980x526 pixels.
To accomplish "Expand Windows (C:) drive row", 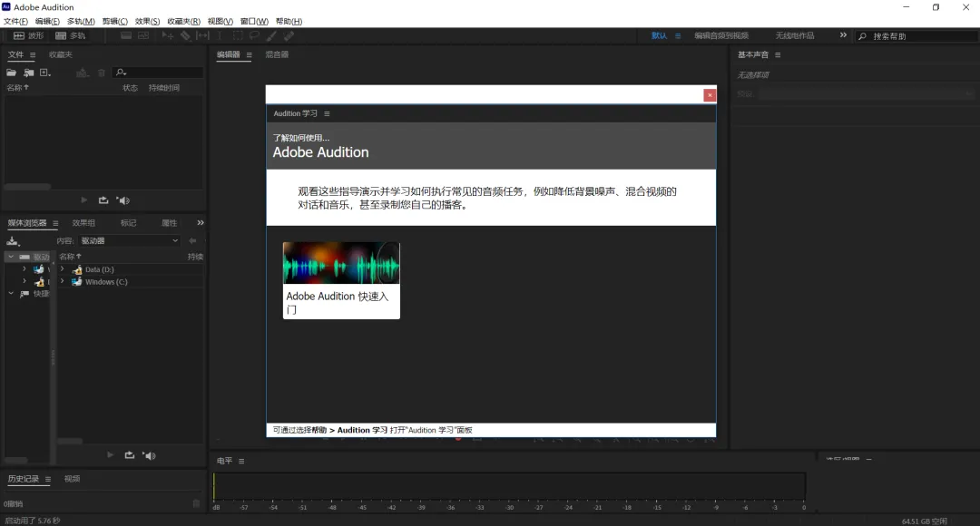I will 62,282.
